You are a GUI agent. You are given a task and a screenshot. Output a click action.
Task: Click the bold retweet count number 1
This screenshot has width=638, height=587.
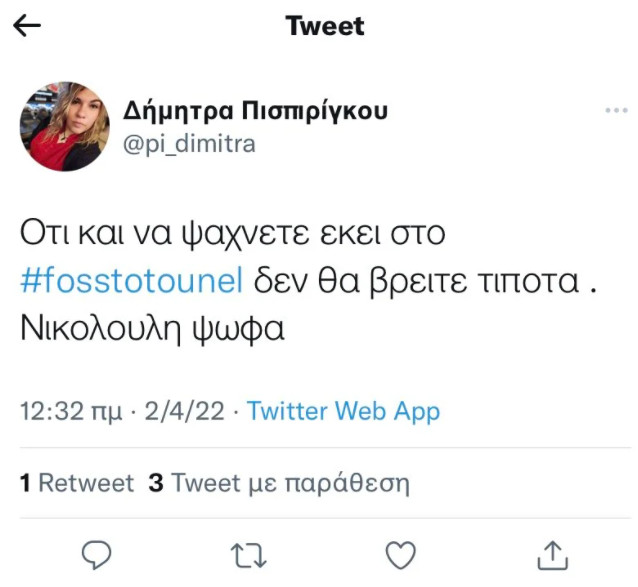[x=24, y=483]
